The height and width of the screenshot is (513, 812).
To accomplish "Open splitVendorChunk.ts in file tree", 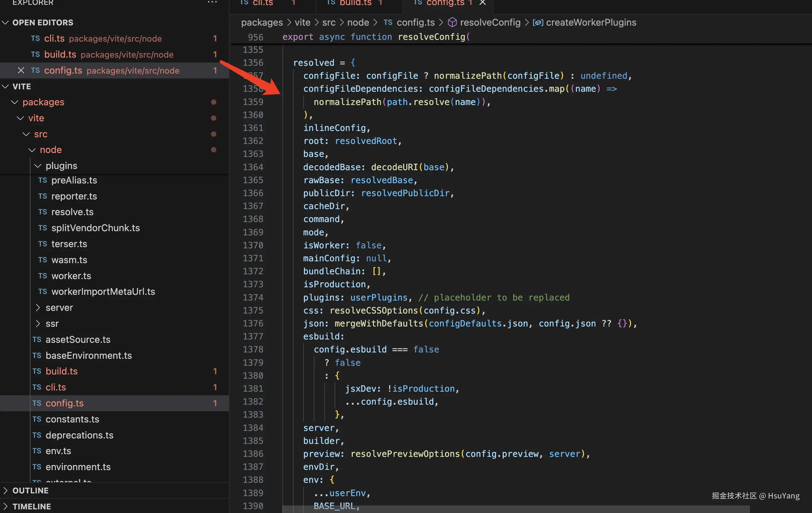I will click(x=95, y=228).
